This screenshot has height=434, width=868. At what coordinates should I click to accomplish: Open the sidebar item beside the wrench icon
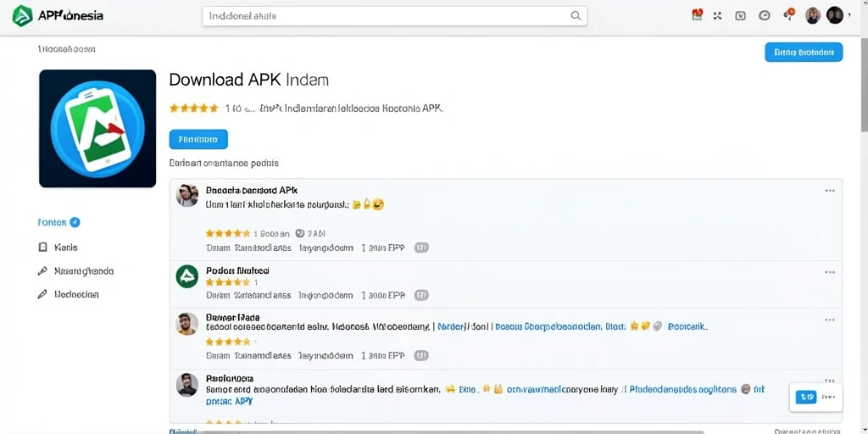[x=84, y=271]
